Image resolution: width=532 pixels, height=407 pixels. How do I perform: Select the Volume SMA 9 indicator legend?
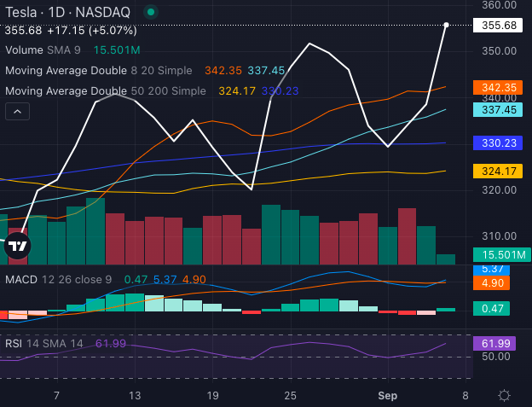click(43, 50)
